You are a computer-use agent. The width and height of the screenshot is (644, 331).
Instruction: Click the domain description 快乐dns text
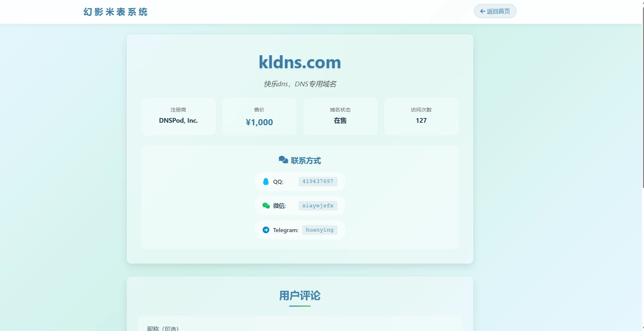click(300, 84)
